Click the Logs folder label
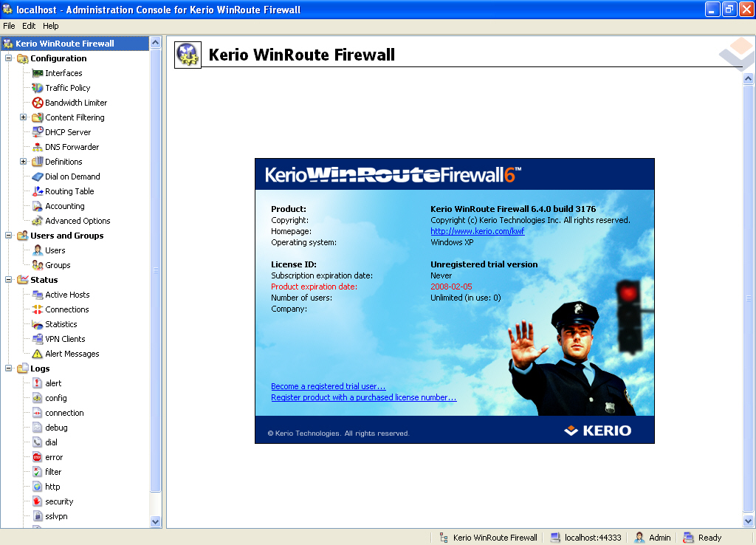The width and height of the screenshot is (756, 545). pos(40,369)
